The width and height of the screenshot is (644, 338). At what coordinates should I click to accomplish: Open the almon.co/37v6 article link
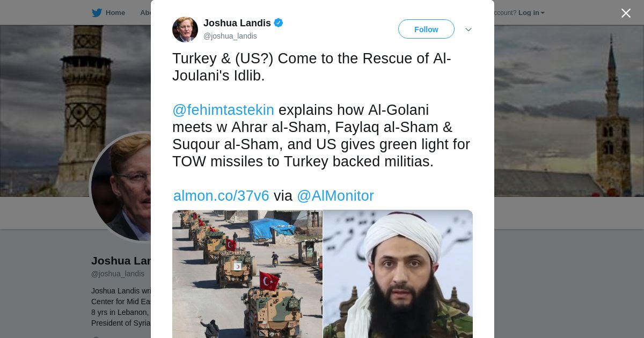click(221, 196)
